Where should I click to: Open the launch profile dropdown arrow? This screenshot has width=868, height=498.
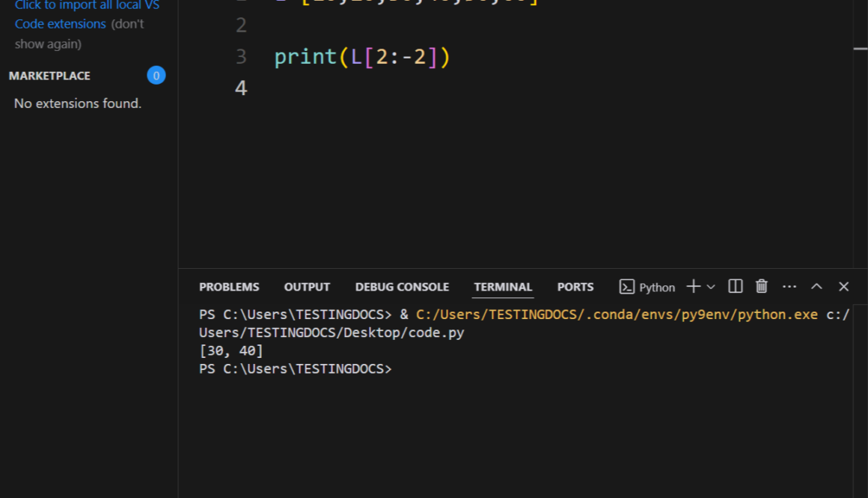(711, 287)
